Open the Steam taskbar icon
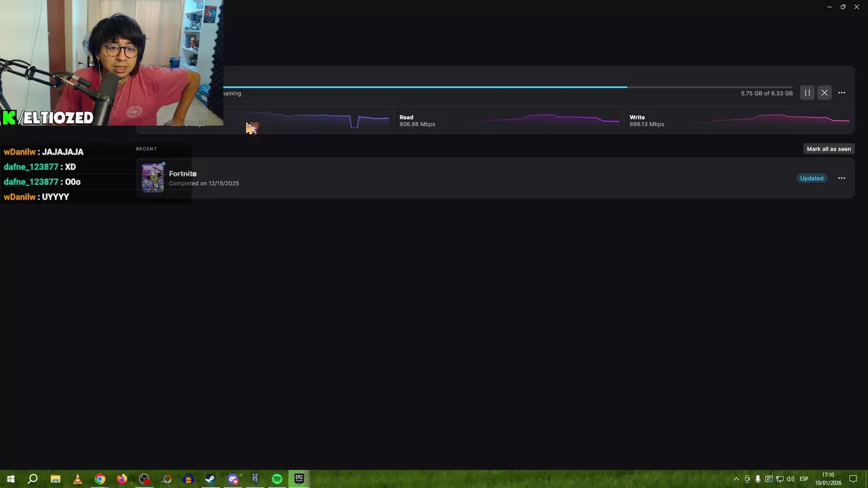 click(210, 479)
